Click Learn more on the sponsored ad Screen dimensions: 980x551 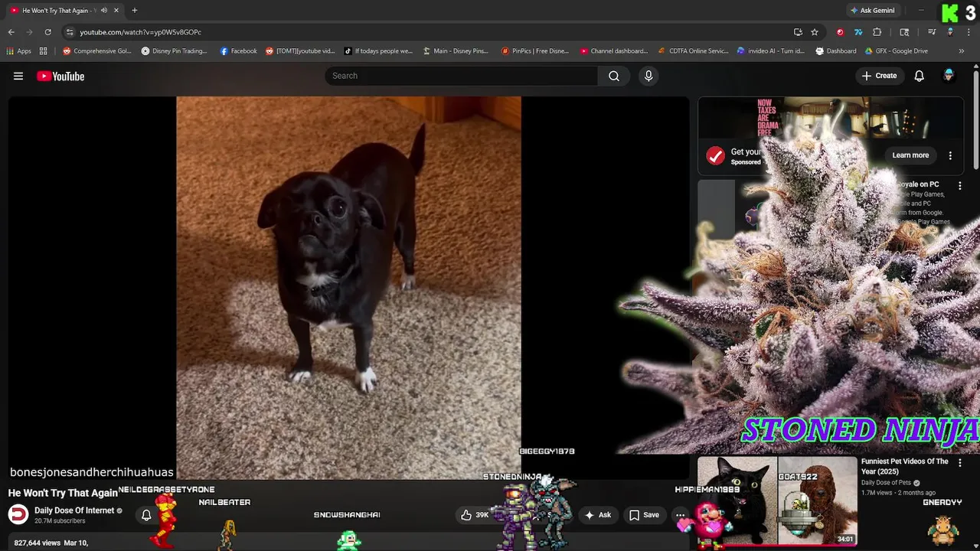pyautogui.click(x=910, y=155)
